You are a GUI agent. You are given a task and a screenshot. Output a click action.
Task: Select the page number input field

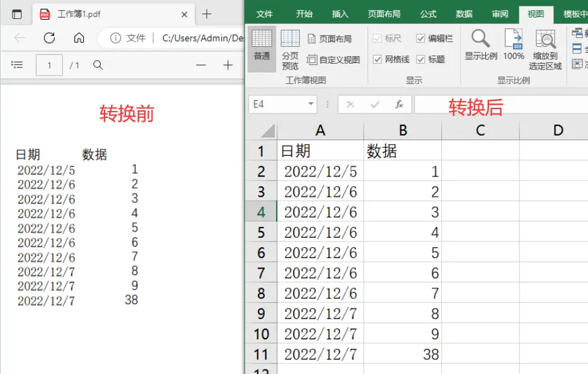tap(49, 64)
